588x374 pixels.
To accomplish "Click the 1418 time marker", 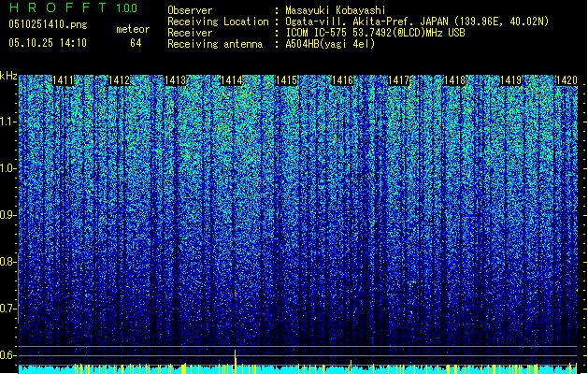I will point(454,80).
